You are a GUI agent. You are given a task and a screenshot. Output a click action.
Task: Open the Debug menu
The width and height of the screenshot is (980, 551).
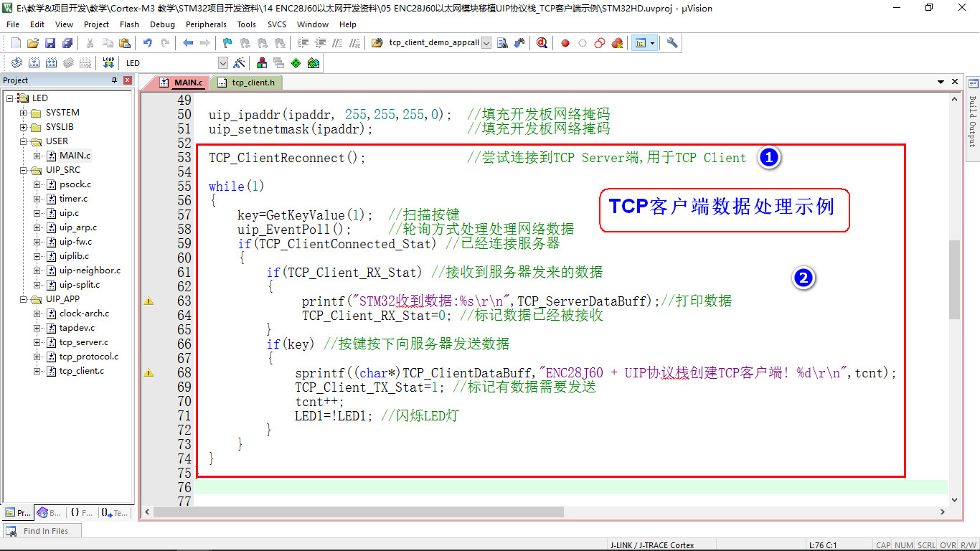tap(162, 24)
